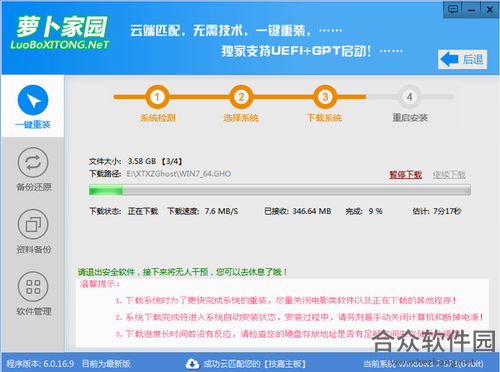Close the 萝卜家园 window
500x372 pixels.
[490, 9]
